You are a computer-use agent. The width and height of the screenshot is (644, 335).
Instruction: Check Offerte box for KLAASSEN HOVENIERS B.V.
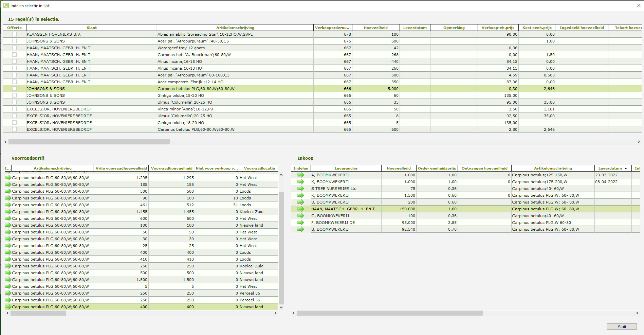(x=14, y=34)
